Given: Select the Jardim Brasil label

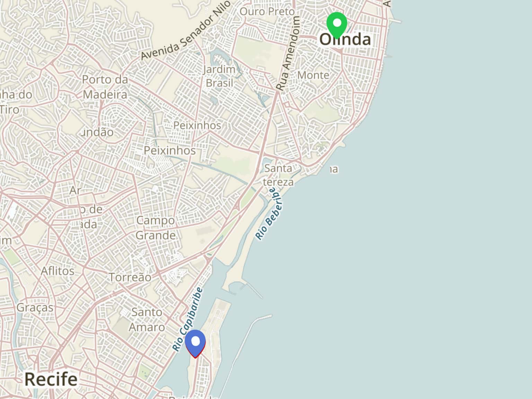Looking at the screenshot, I should [219, 76].
